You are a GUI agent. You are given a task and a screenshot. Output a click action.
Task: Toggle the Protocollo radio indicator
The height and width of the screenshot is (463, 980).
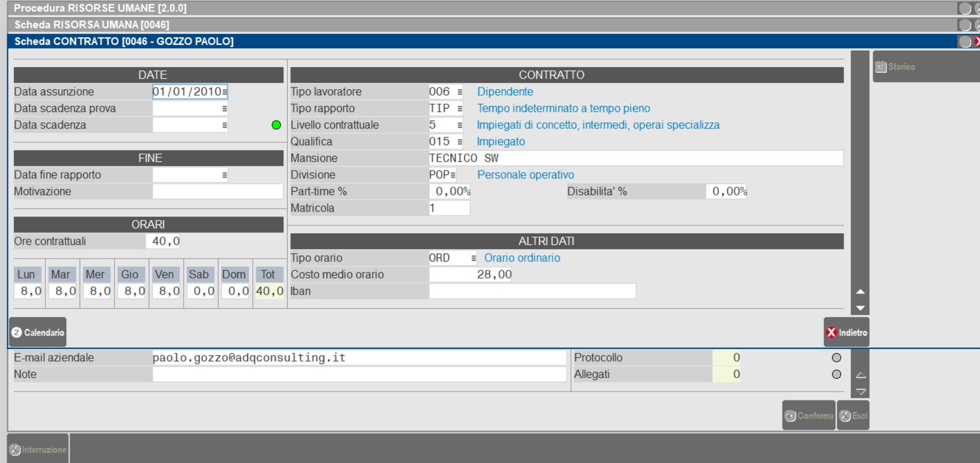[836, 358]
